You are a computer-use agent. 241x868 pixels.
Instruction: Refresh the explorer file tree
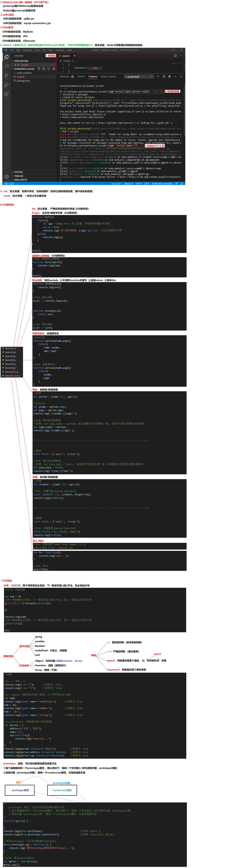pyautogui.click(x=49, y=69)
